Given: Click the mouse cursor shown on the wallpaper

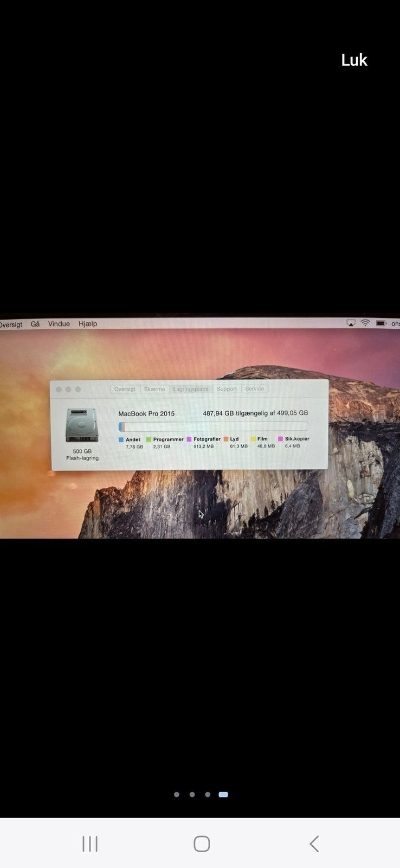Looking at the screenshot, I should point(201,514).
